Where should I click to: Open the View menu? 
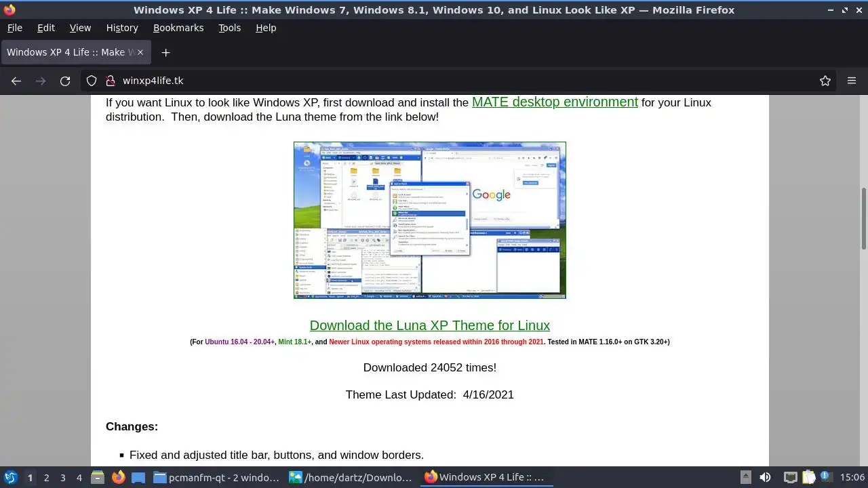(80, 28)
